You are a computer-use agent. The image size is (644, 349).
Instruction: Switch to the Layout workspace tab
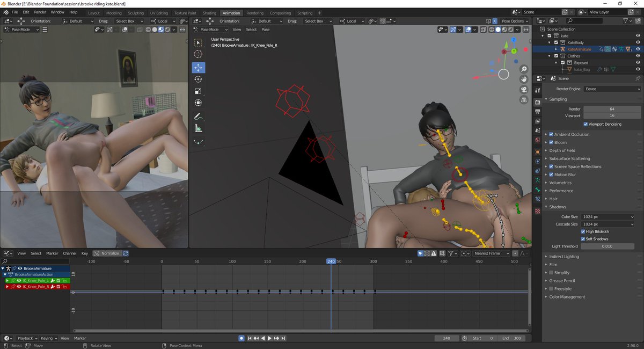point(94,13)
